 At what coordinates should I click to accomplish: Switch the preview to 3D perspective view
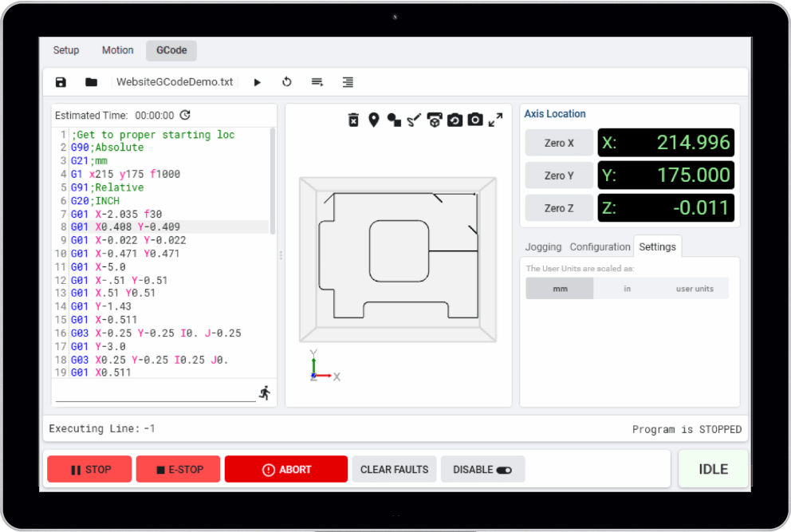[435, 120]
